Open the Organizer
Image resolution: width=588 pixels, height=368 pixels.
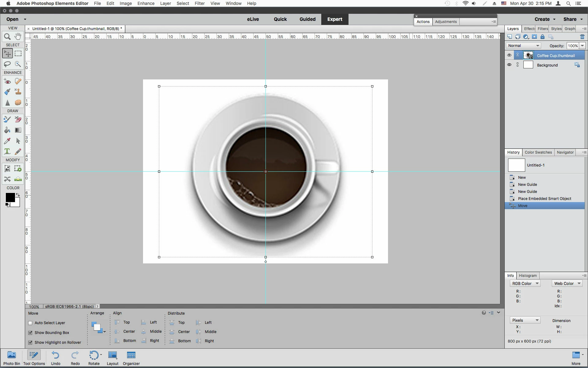pyautogui.click(x=131, y=358)
